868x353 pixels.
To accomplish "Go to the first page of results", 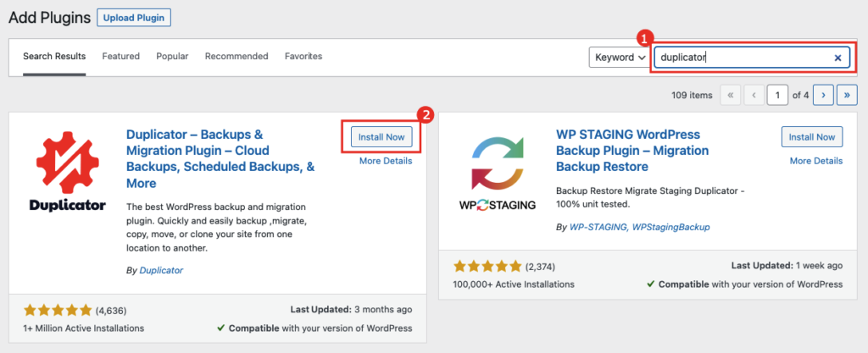I will pos(730,95).
